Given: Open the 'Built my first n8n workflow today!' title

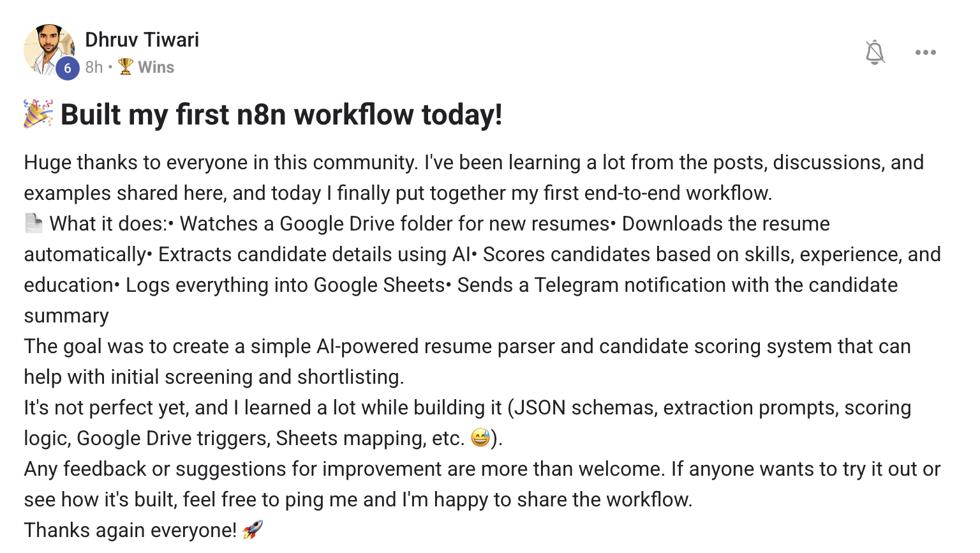Looking at the screenshot, I should [x=281, y=115].
